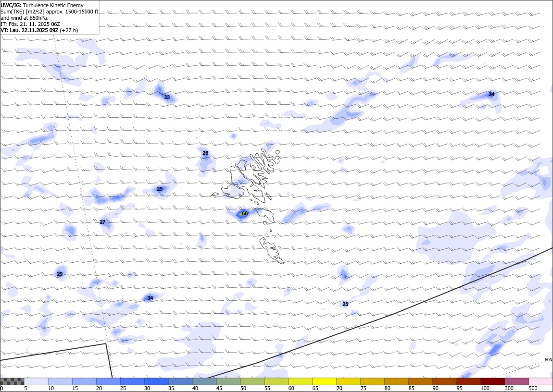Screen dimensions: 553x392
Task: Click the southernmost Faroe island outline
Action: (272, 250)
